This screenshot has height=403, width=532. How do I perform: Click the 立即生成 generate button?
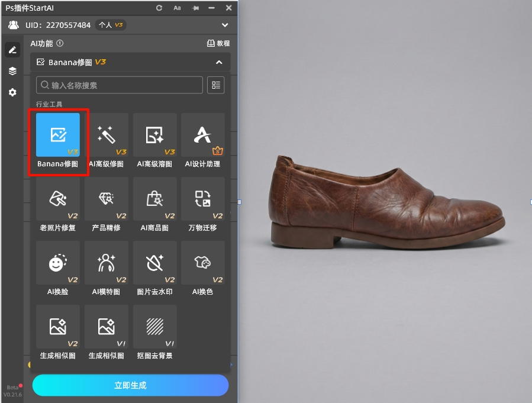130,385
